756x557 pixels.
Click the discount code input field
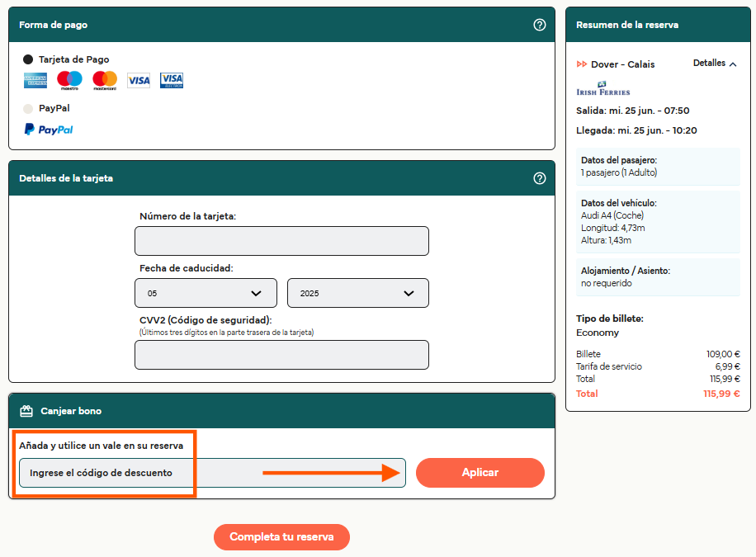pos(212,473)
